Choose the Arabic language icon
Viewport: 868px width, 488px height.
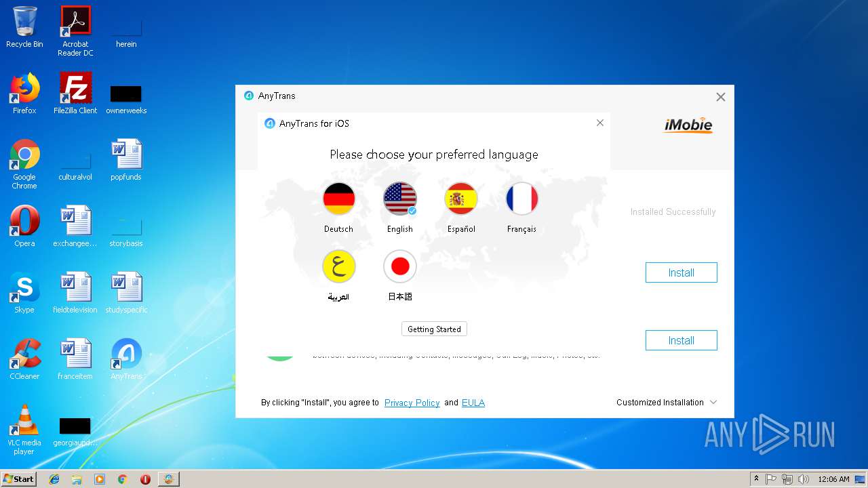(x=339, y=266)
